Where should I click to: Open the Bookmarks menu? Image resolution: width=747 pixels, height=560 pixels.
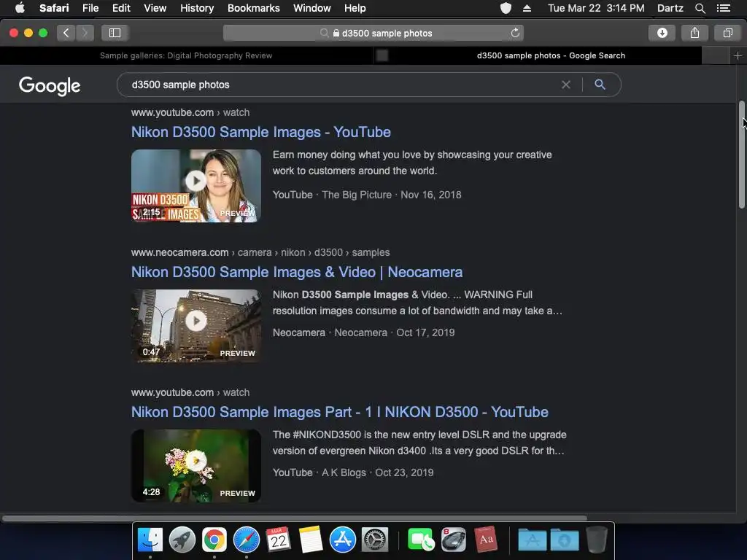(x=253, y=8)
